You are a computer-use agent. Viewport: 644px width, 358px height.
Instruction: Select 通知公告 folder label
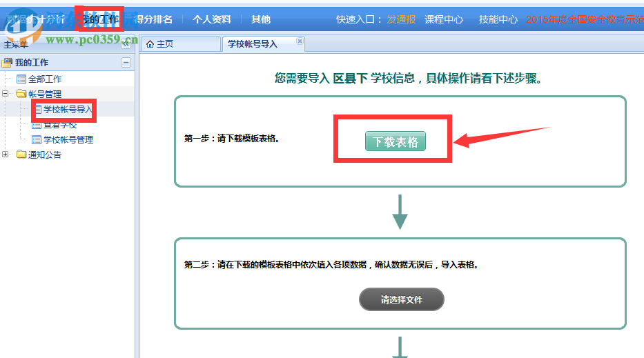tap(45, 155)
